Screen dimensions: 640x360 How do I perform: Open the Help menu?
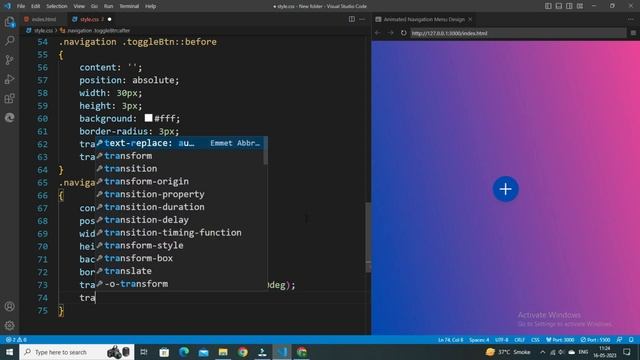coord(151,6)
